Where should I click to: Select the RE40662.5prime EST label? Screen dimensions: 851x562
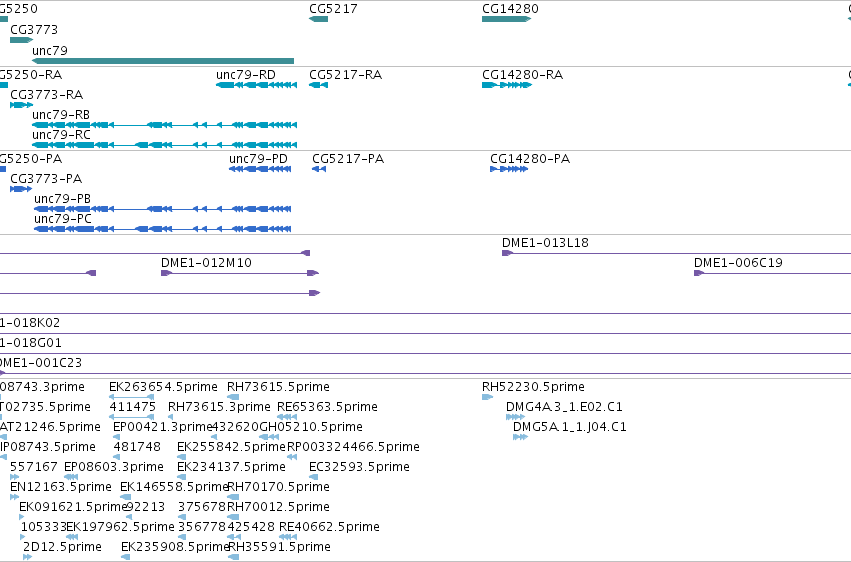329,527
